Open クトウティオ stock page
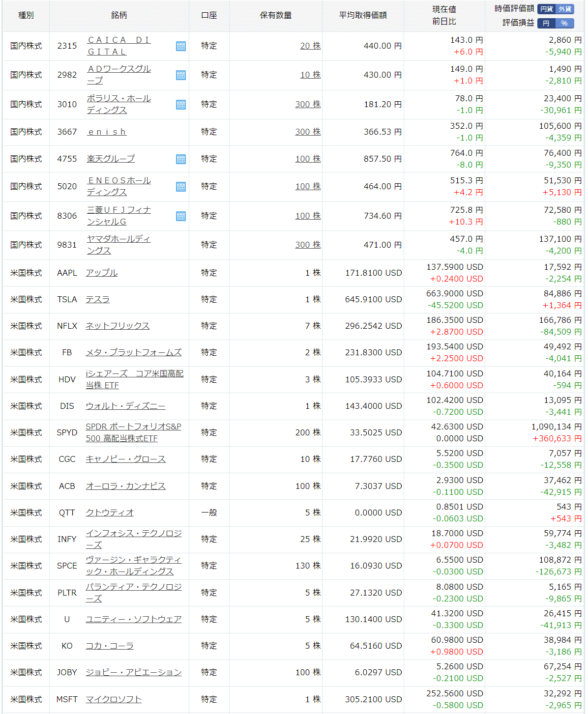 coord(110,513)
